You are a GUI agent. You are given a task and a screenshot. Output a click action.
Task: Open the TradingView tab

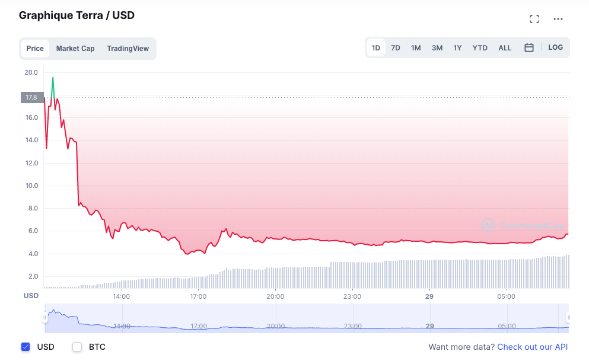128,49
